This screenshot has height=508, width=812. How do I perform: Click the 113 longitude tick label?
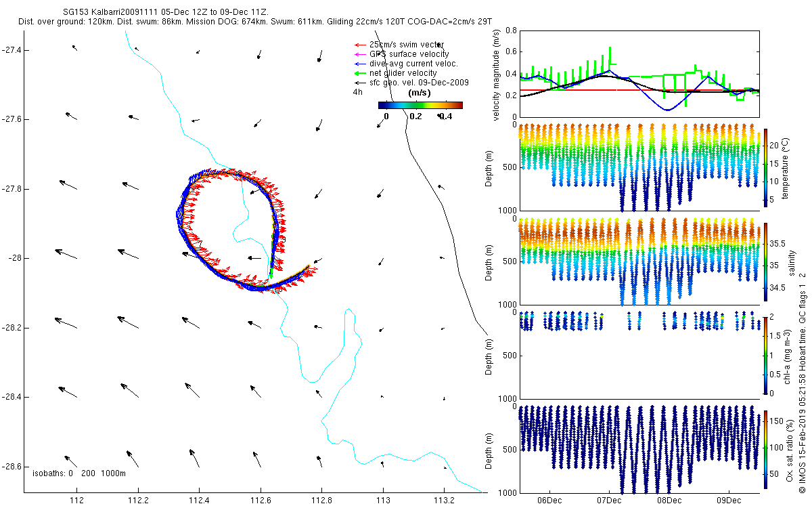click(x=383, y=501)
